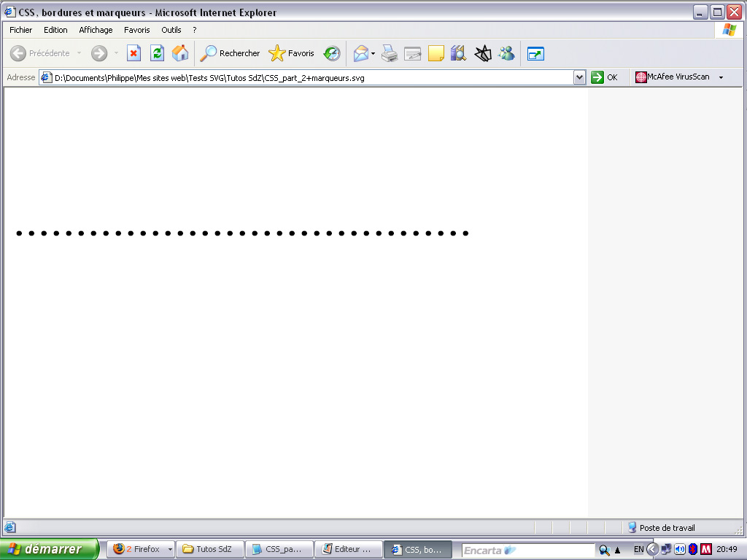Switch to CSS_pa... taskbar button
The image size is (747, 560).
point(279,550)
